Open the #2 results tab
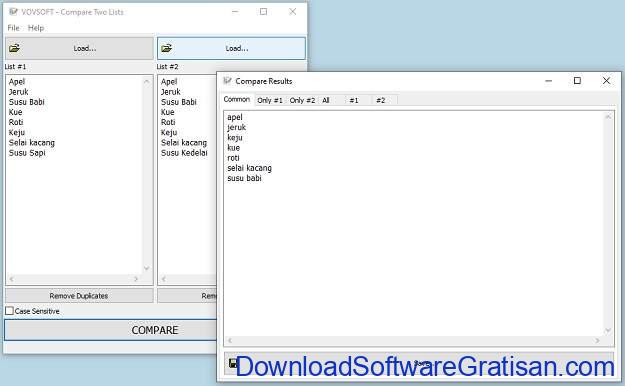Viewport: 625px width, 386px height. point(381,100)
